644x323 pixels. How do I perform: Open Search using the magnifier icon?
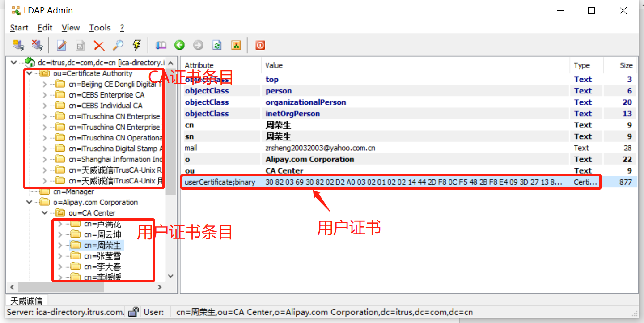pos(118,45)
